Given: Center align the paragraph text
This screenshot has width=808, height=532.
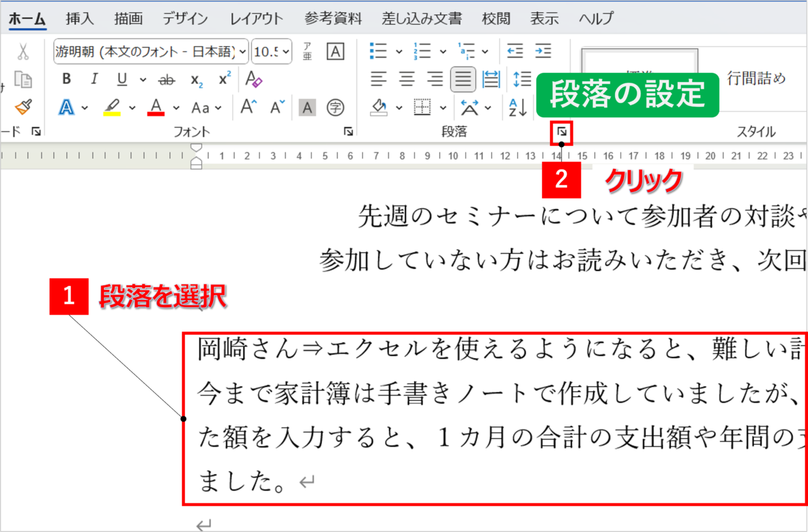Looking at the screenshot, I should 407,79.
